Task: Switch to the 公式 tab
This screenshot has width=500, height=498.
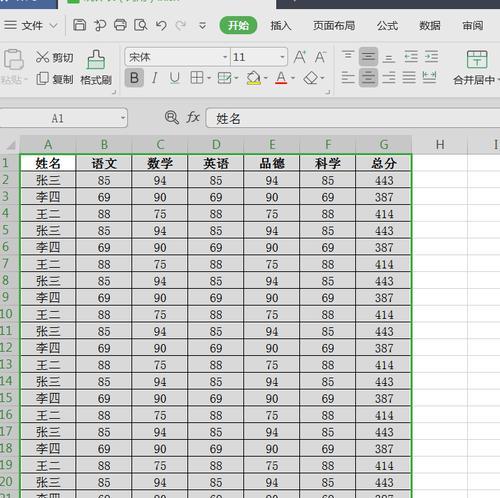Action: click(x=387, y=25)
